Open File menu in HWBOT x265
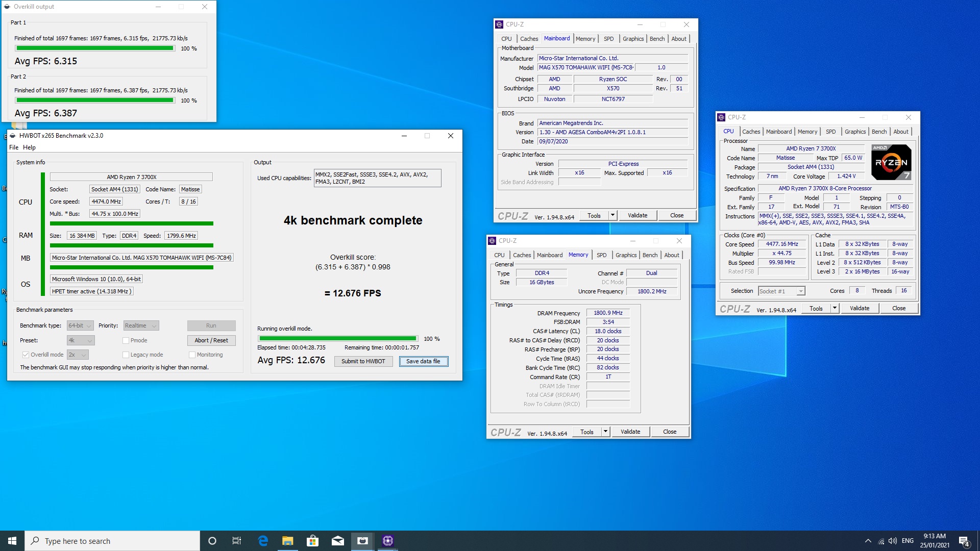980x551 pixels. (14, 147)
